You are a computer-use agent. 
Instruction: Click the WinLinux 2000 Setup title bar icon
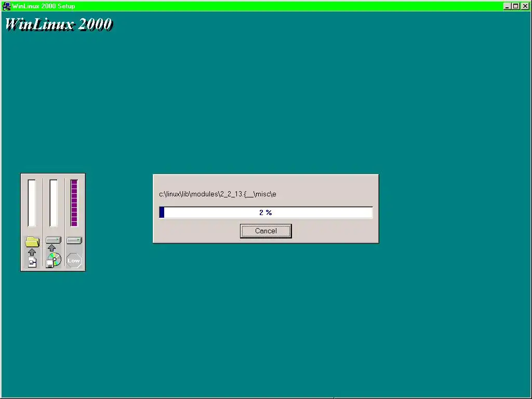(6, 6)
